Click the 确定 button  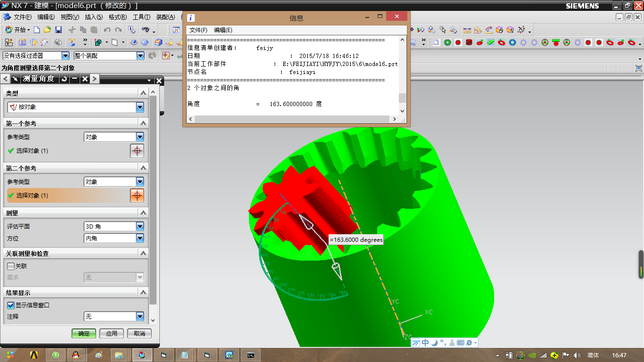point(84,333)
